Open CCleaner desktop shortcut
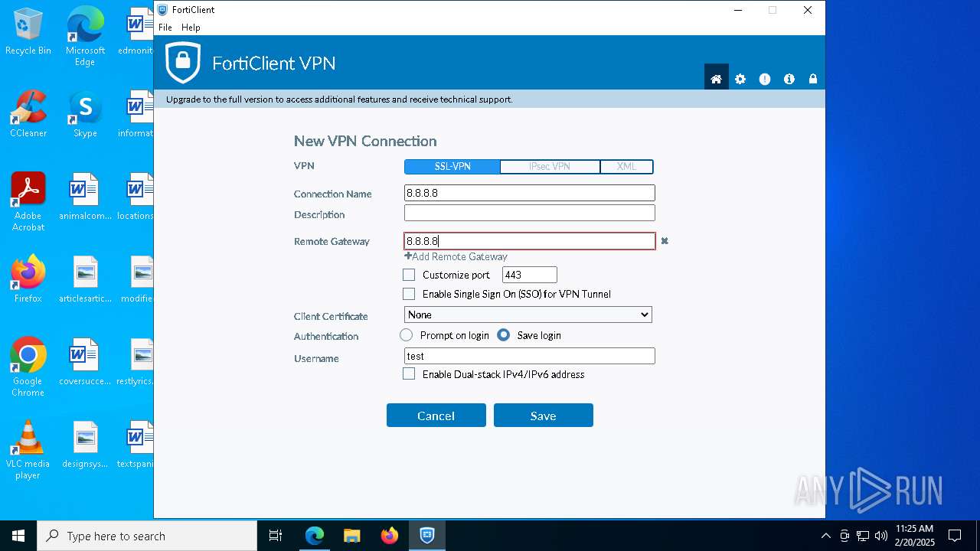The image size is (980, 551). 28,114
